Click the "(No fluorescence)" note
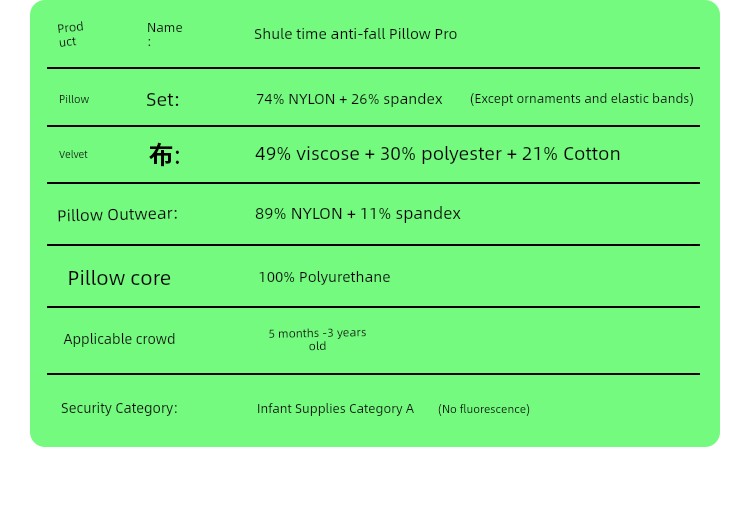This screenshot has height=522, width=750. coord(484,409)
